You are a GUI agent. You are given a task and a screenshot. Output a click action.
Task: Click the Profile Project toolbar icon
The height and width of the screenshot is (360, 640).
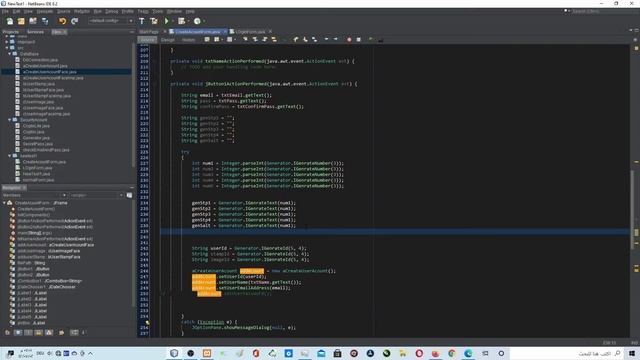(x=197, y=21)
